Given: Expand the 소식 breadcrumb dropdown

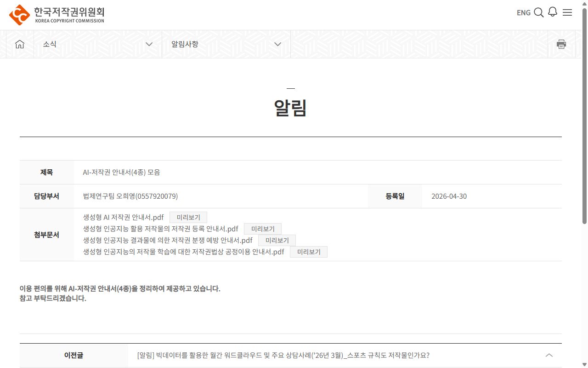Looking at the screenshot, I should pos(98,44).
